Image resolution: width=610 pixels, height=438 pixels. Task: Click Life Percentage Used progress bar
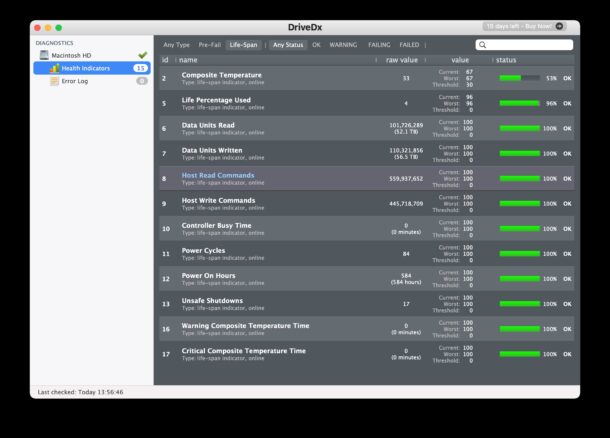click(x=519, y=103)
